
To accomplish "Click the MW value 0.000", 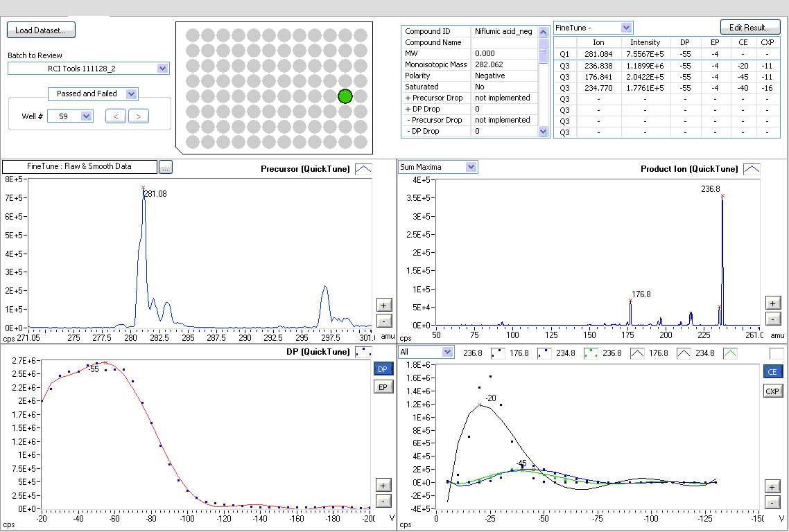I will [485, 53].
